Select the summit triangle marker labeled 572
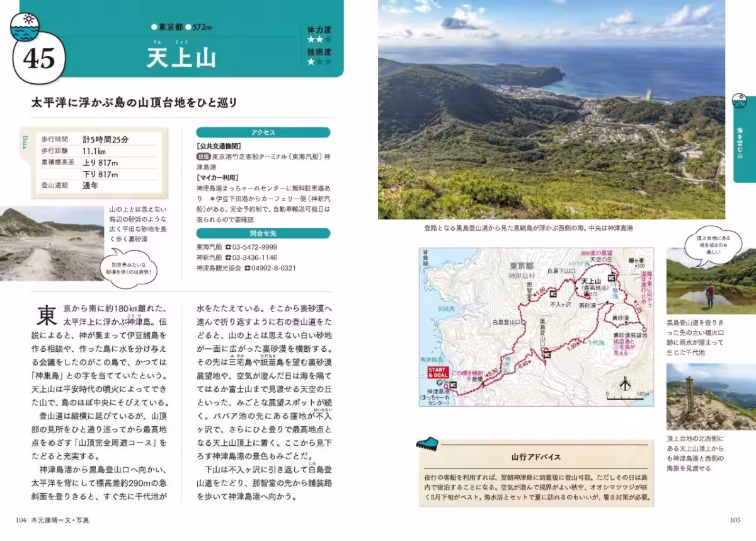 pyautogui.click(x=587, y=294)
